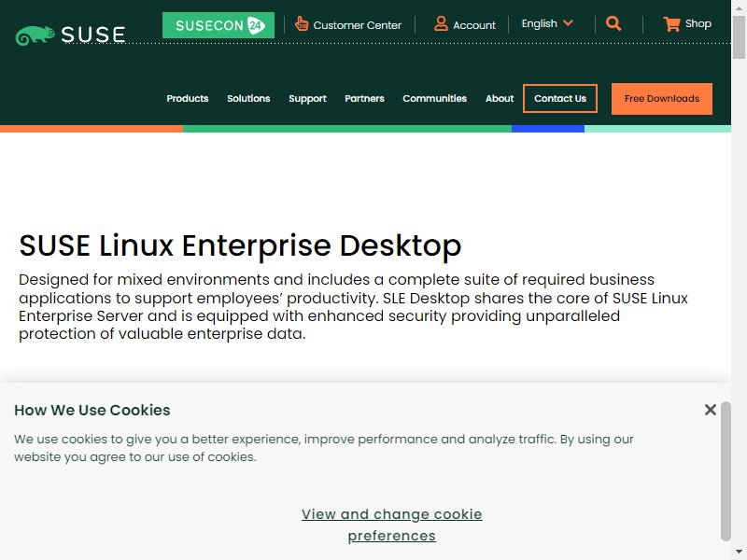Screen dimensions: 747x560
Task: Open the Account link
Action: pos(474,25)
